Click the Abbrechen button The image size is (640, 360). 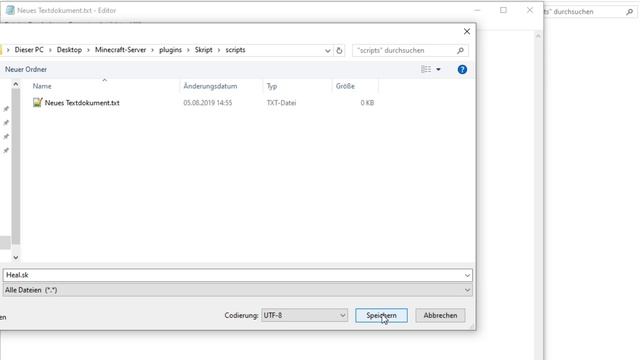click(x=440, y=316)
